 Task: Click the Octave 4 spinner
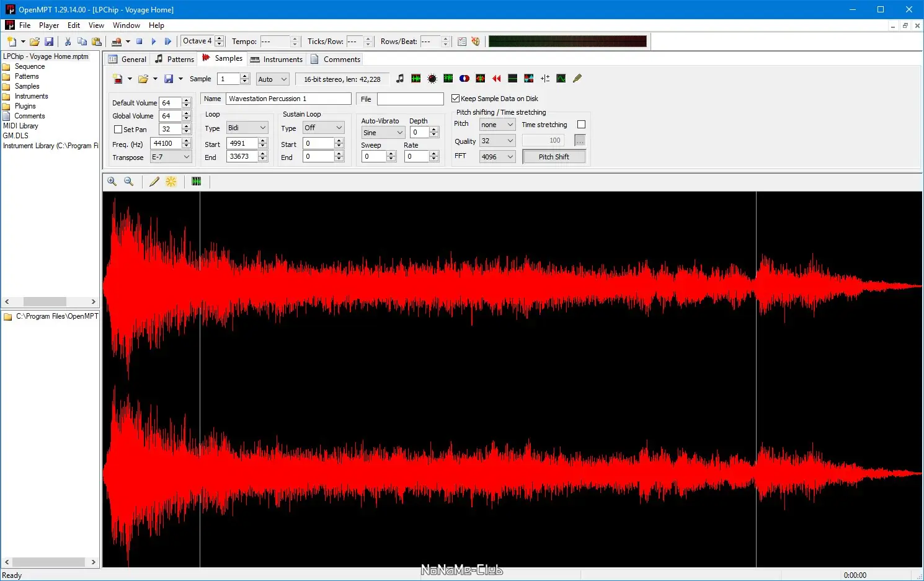tap(219, 42)
